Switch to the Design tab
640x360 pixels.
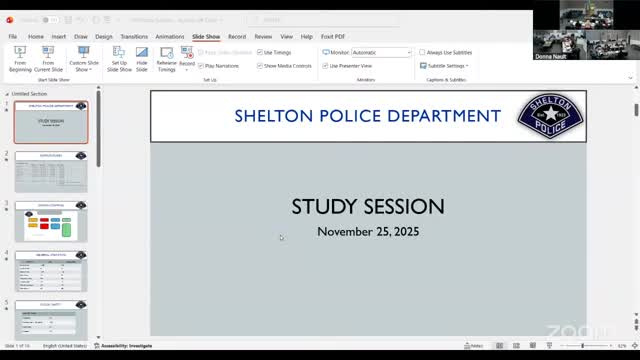point(104,36)
